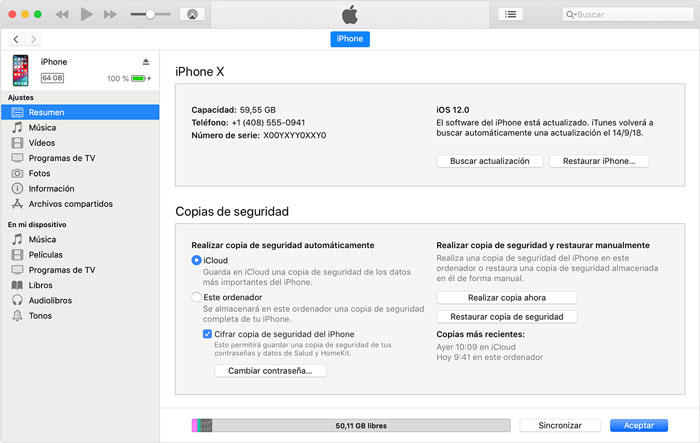
Task: Select the iPhone device tab
Action: (x=350, y=39)
